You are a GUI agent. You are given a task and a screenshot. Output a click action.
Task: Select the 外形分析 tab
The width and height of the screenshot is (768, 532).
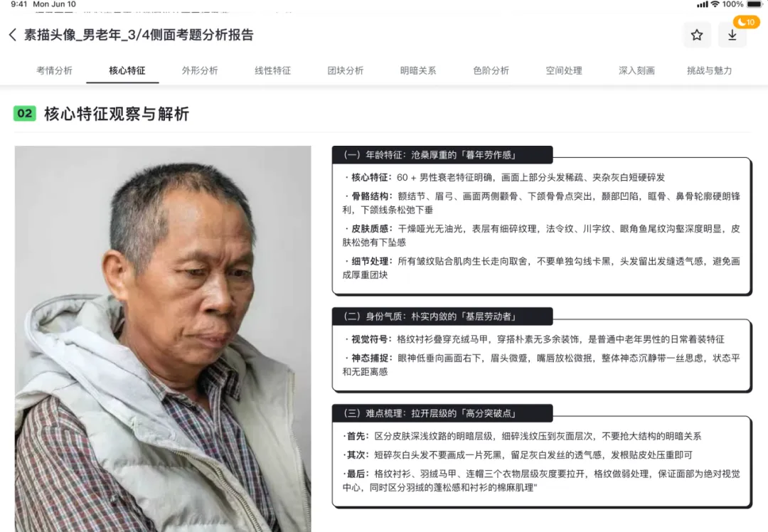[200, 70]
